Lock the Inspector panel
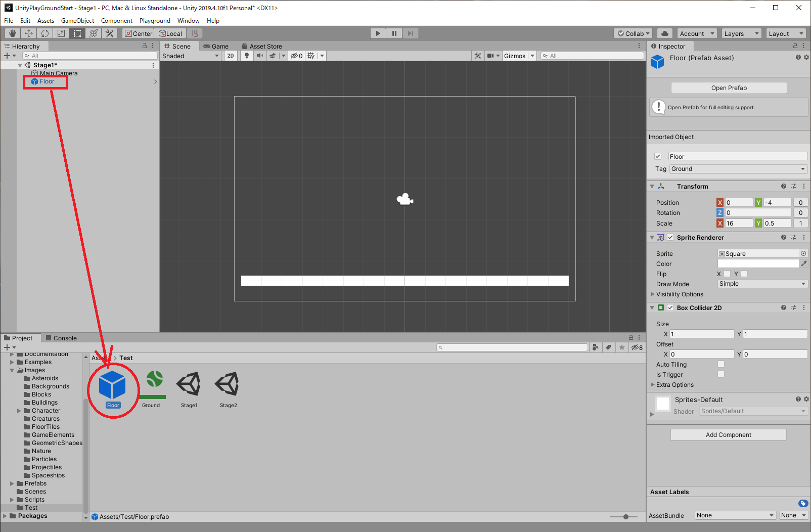 click(795, 46)
